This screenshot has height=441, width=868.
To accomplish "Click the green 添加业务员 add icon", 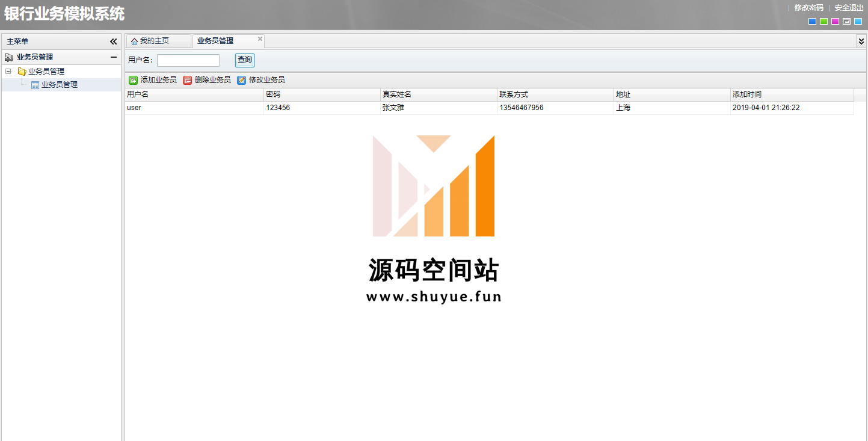I will pos(133,80).
